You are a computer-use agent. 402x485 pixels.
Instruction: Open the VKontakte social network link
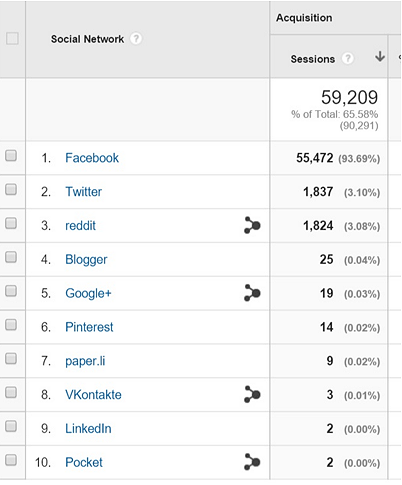93,395
